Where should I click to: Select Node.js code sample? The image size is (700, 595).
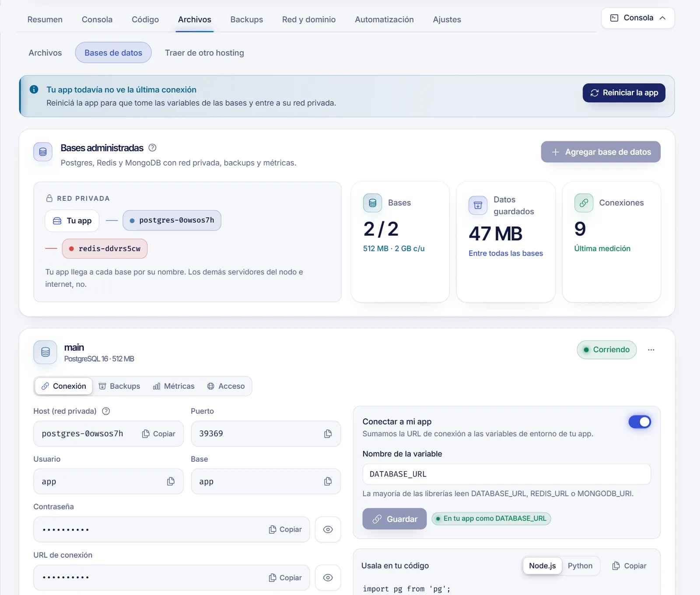tap(542, 566)
